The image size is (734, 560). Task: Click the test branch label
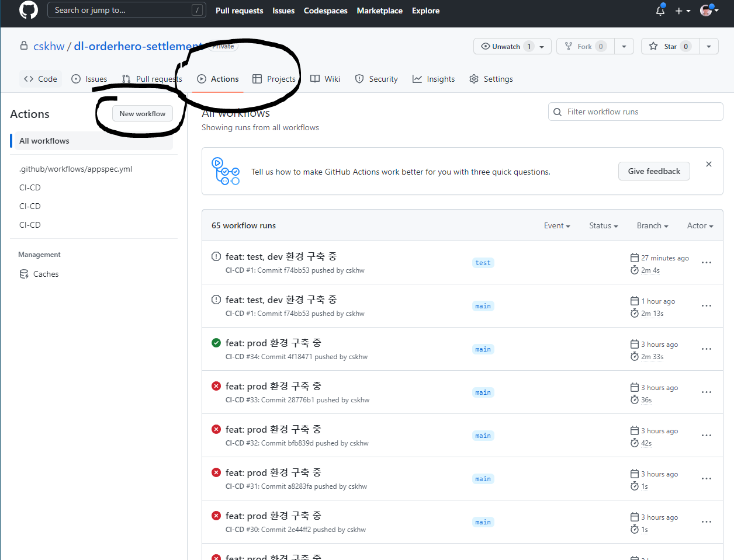[483, 263]
